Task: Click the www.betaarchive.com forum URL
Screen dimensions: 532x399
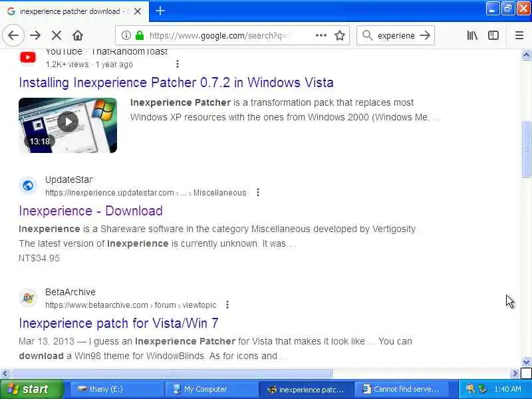Action: click(x=130, y=305)
